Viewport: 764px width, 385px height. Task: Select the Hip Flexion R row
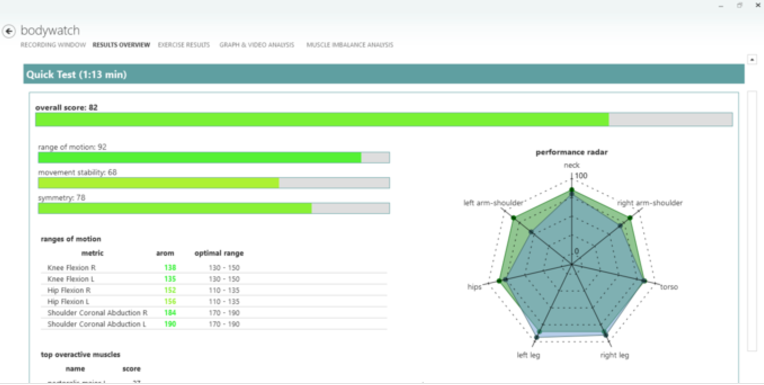(x=214, y=290)
